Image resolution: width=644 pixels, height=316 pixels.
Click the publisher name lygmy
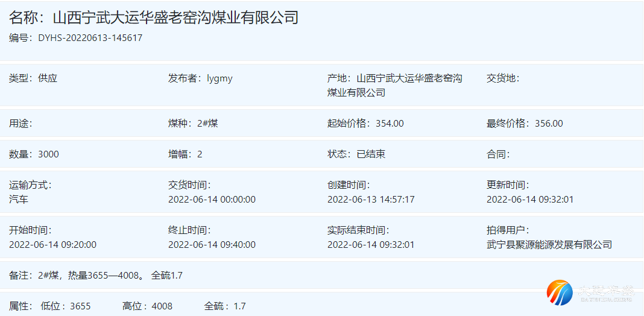[x=219, y=78]
